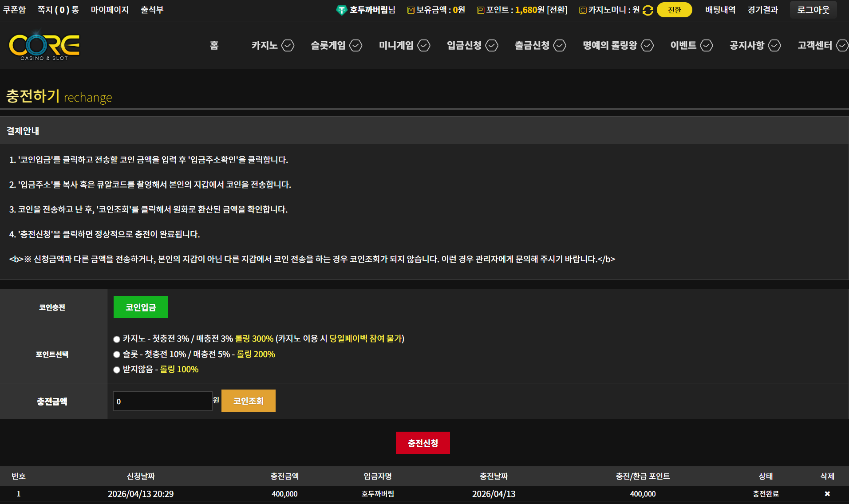Click the casino money refresh icon

(648, 10)
